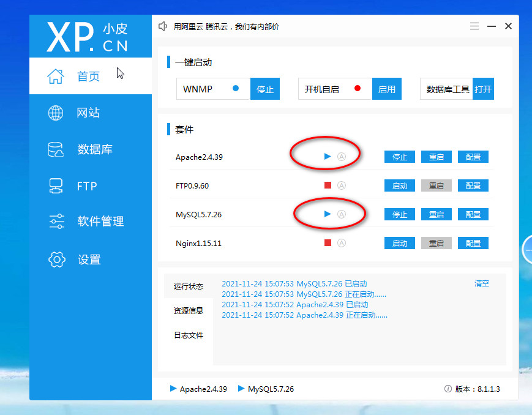
Task: Click the Nginx1.15.11 label in 套件 list
Action: pos(198,243)
